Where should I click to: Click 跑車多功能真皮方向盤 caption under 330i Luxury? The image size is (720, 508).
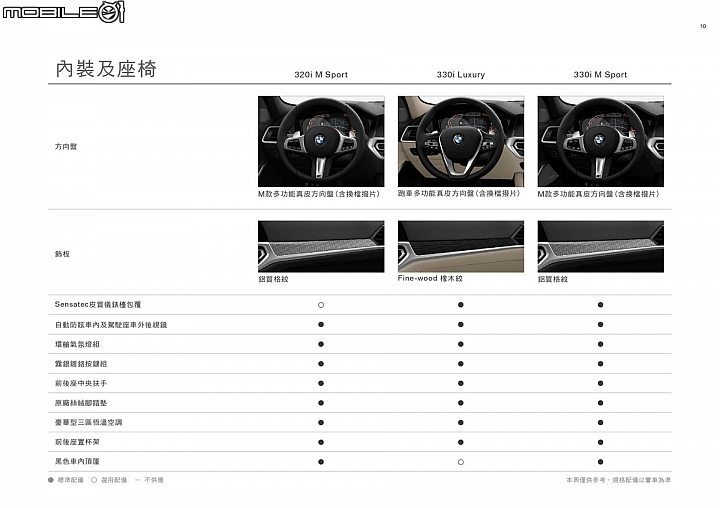[x=459, y=194]
